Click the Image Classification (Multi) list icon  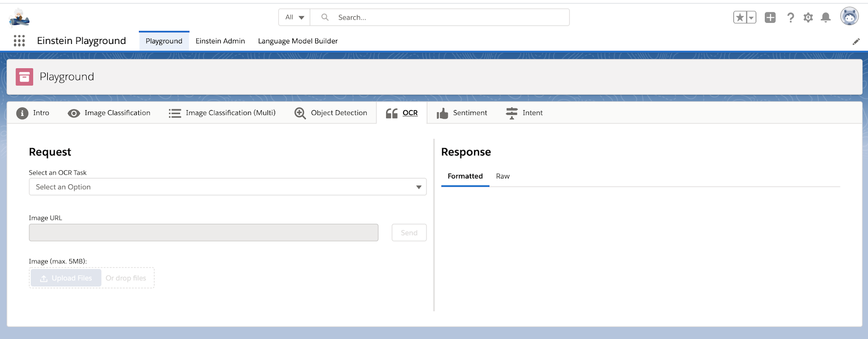[x=175, y=113]
